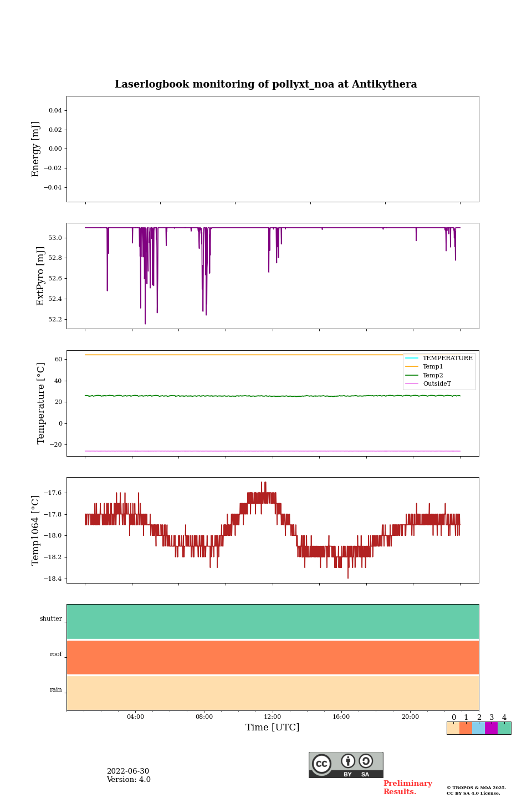Click the date text 2022-06-30
Viewport: 532px width, 798px height.
point(128,771)
